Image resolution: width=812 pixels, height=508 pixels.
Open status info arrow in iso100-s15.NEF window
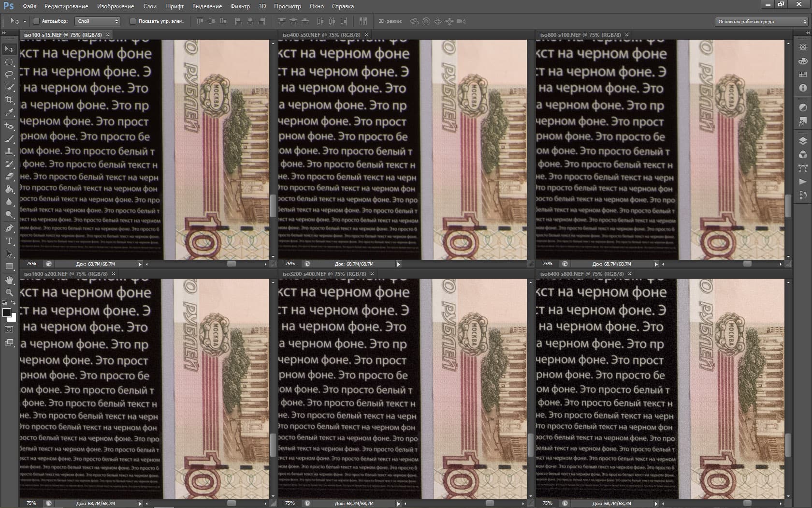pyautogui.click(x=140, y=264)
